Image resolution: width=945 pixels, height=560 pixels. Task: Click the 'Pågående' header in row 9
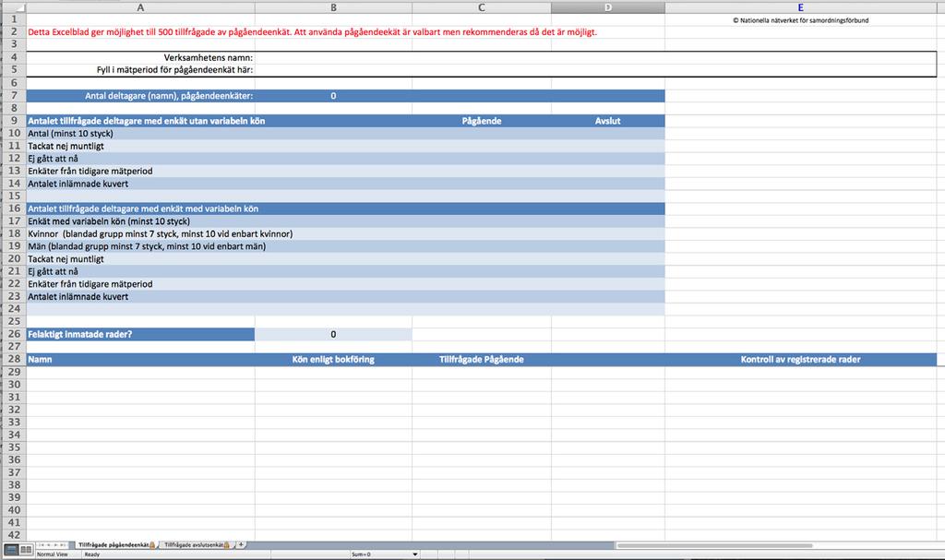coord(482,121)
